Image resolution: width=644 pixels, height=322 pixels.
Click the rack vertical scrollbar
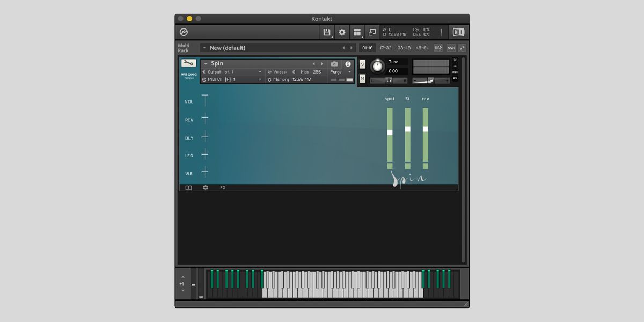point(463,159)
